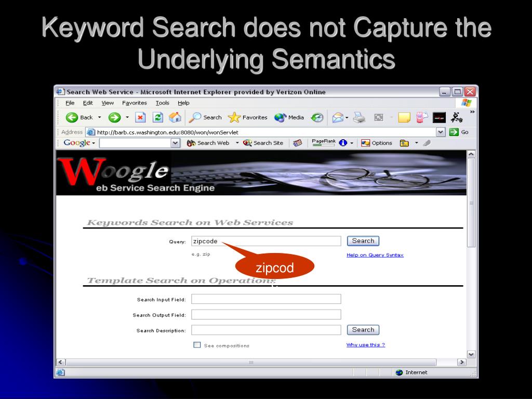Screen dimensions: 532x399
Task: Click the green Forward arrow icon
Action: [x=114, y=117]
